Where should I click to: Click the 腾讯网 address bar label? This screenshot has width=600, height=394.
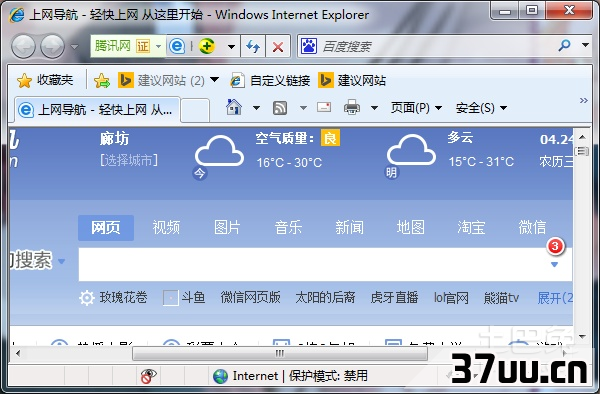[112, 46]
